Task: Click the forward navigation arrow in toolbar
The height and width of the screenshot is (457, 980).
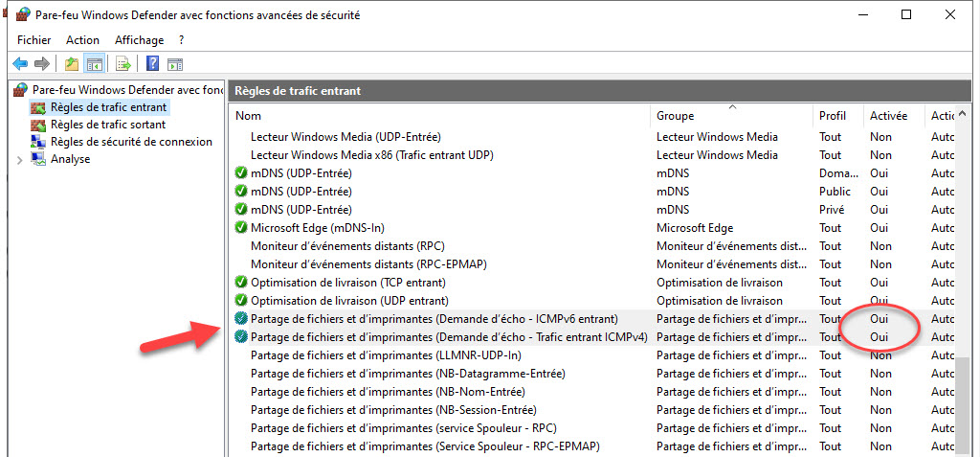Action: (42, 63)
